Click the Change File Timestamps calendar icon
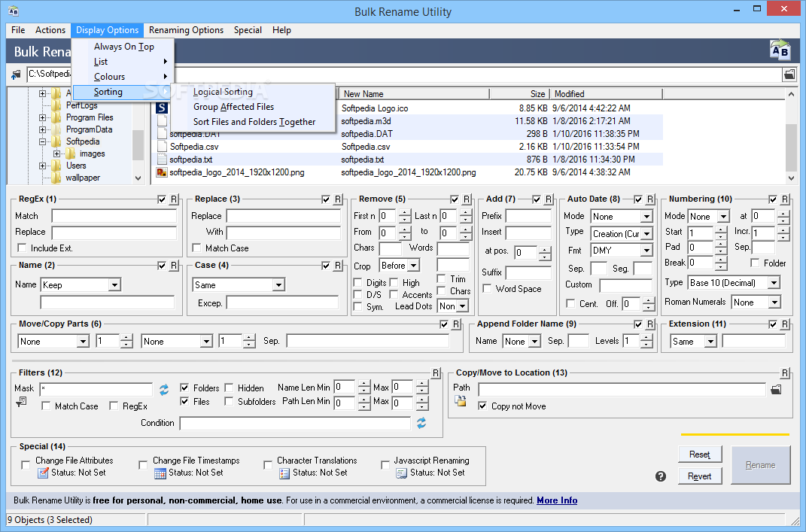 160,473
